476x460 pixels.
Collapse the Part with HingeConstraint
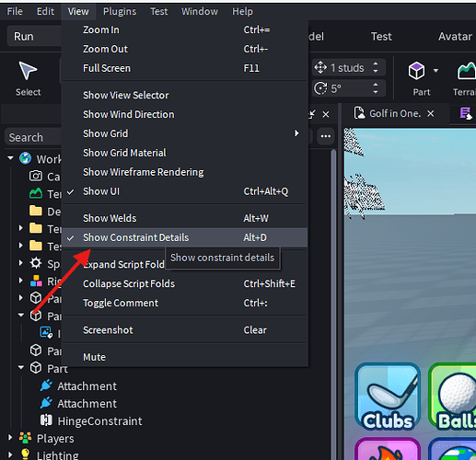(x=21, y=367)
